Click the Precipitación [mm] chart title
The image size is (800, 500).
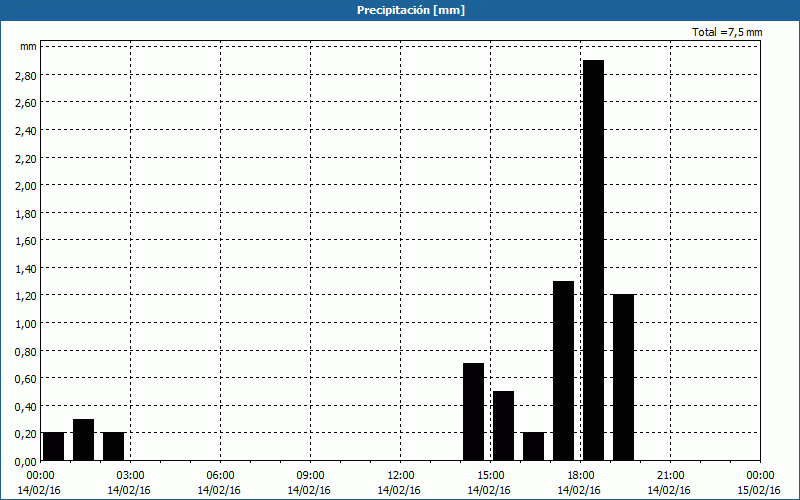pyautogui.click(x=411, y=10)
